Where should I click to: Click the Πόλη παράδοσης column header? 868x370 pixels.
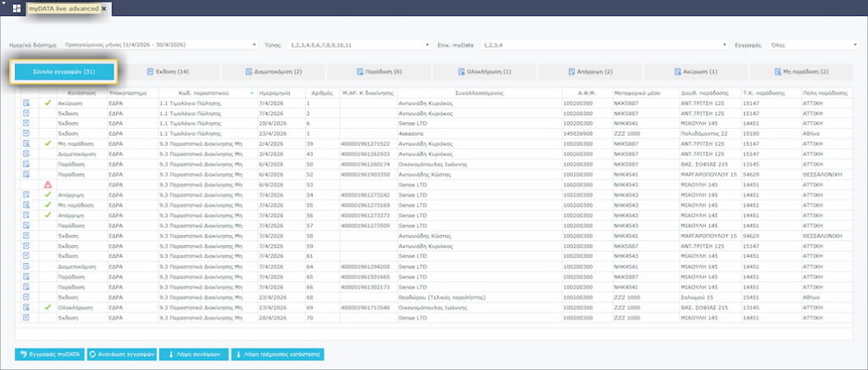tap(826, 93)
